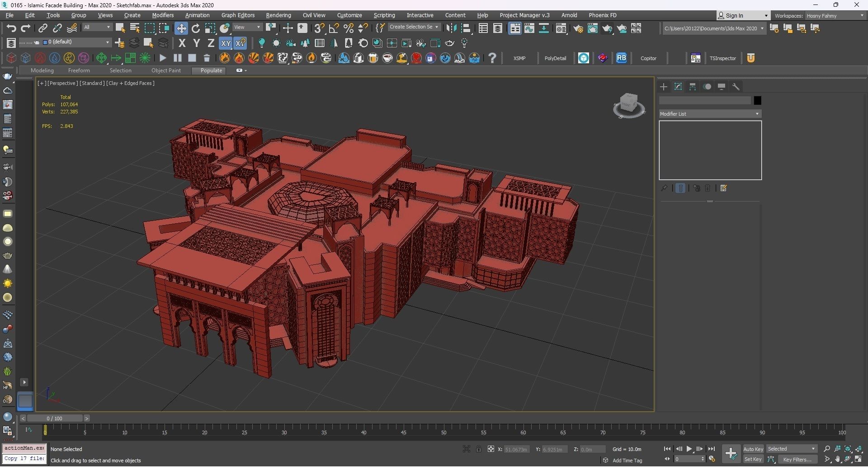This screenshot has height=470, width=868.
Task: Open the Modifiers menu
Action: [163, 15]
